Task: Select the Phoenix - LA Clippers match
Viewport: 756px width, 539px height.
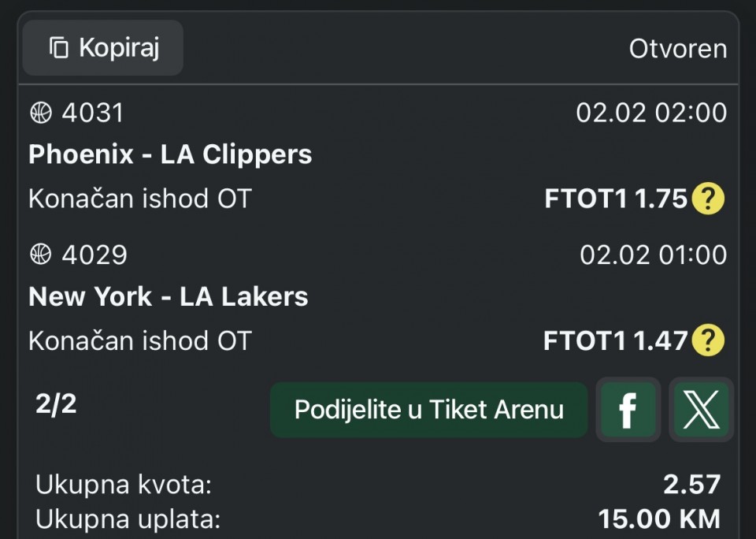Action: tap(170, 154)
